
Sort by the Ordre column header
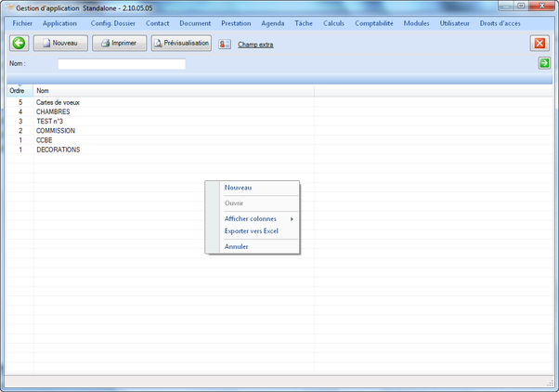[x=17, y=90]
